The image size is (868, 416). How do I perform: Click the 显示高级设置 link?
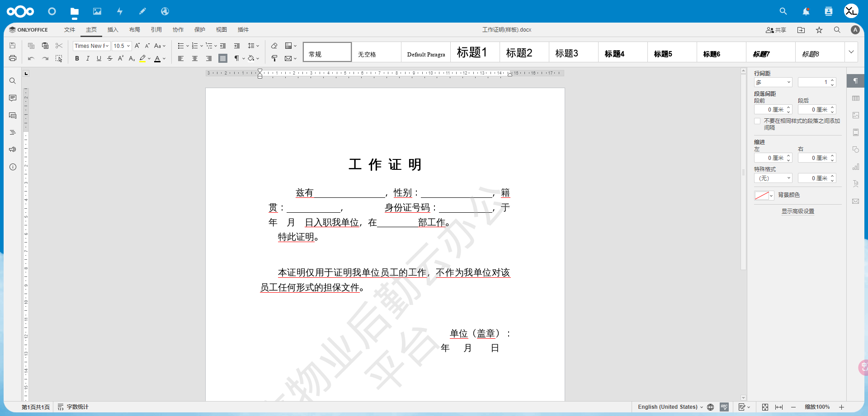pos(797,211)
